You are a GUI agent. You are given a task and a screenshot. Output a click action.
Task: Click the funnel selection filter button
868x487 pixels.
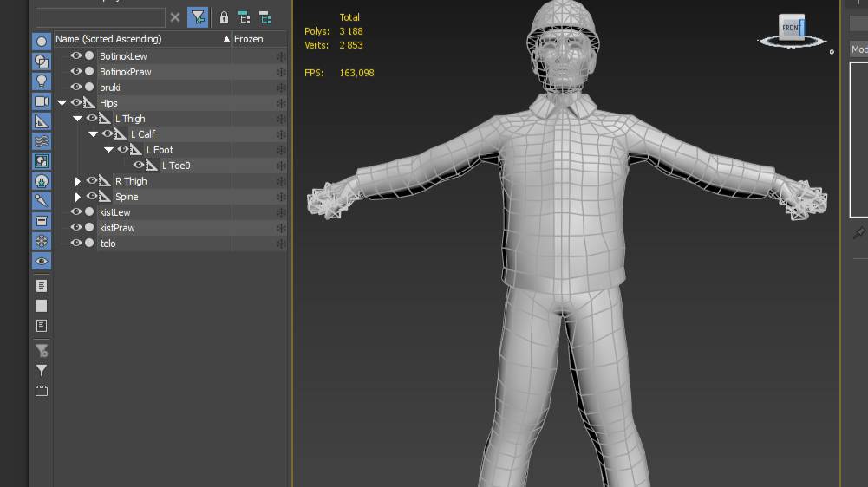click(x=198, y=17)
